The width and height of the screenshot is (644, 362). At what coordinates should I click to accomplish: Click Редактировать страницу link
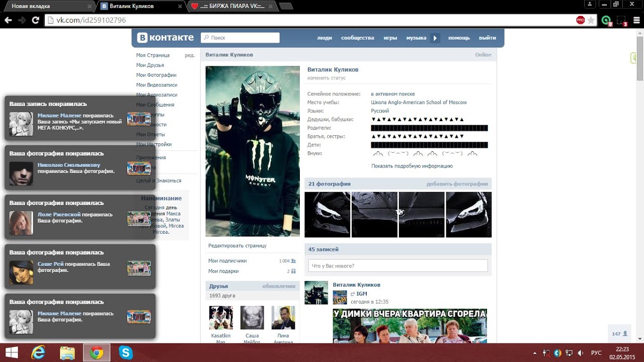coord(237,246)
